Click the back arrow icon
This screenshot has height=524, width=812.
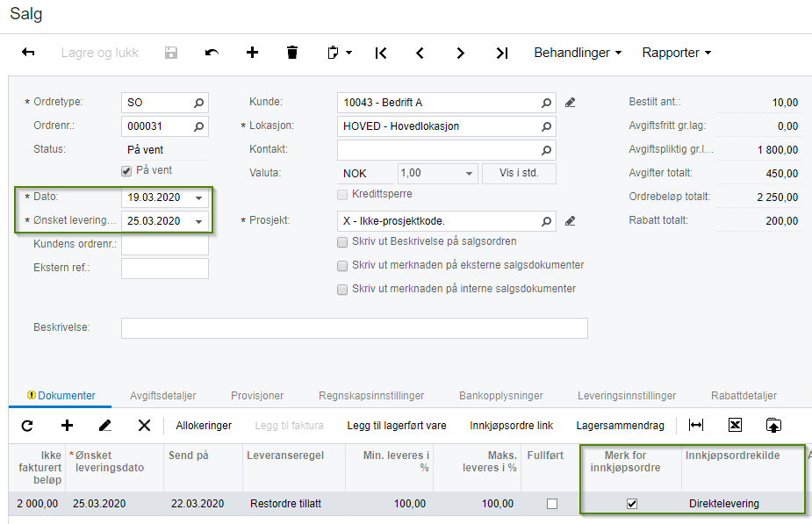28,53
